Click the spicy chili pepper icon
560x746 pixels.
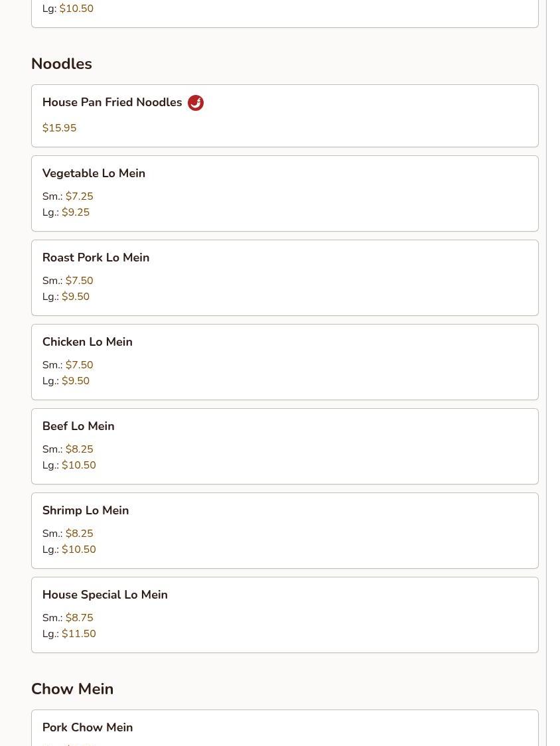[196, 103]
